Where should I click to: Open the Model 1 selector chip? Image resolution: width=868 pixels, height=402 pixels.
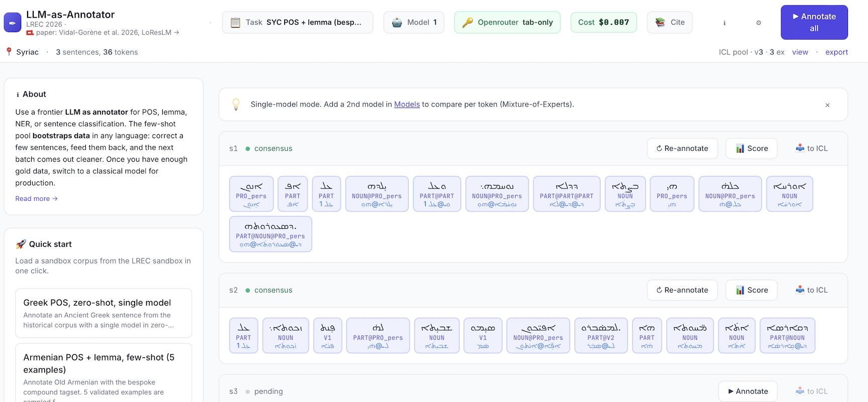(x=414, y=23)
